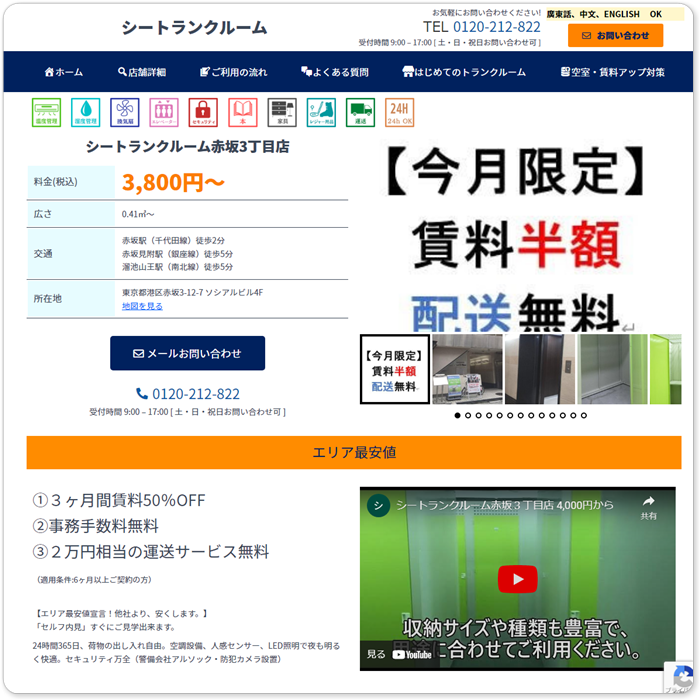The width and height of the screenshot is (700, 700).
Task: Open the よくある質問 menu item
Action: click(335, 72)
